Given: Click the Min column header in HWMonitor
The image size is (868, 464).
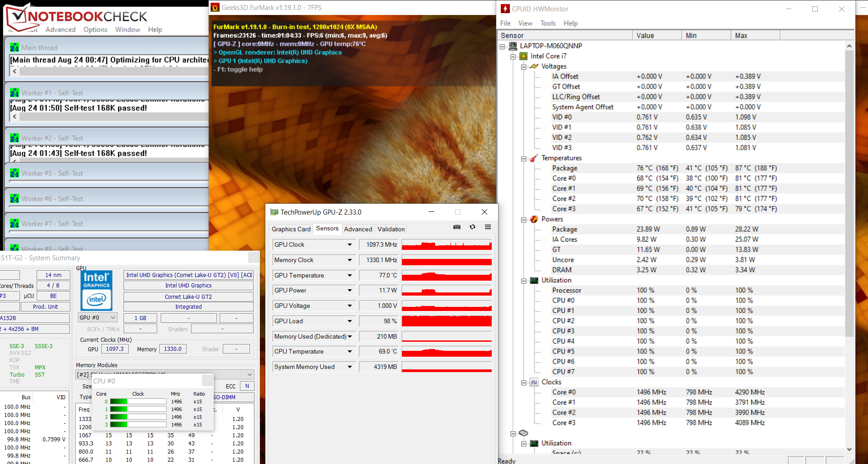Looking at the screenshot, I should [706, 35].
